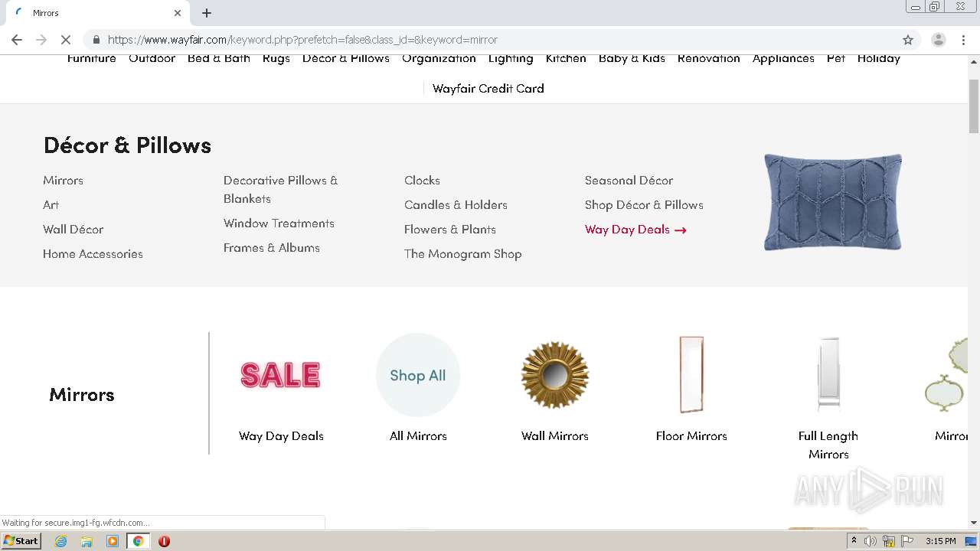The height and width of the screenshot is (551, 980).
Task: Open the Outdoor department menu
Action: 152,59
